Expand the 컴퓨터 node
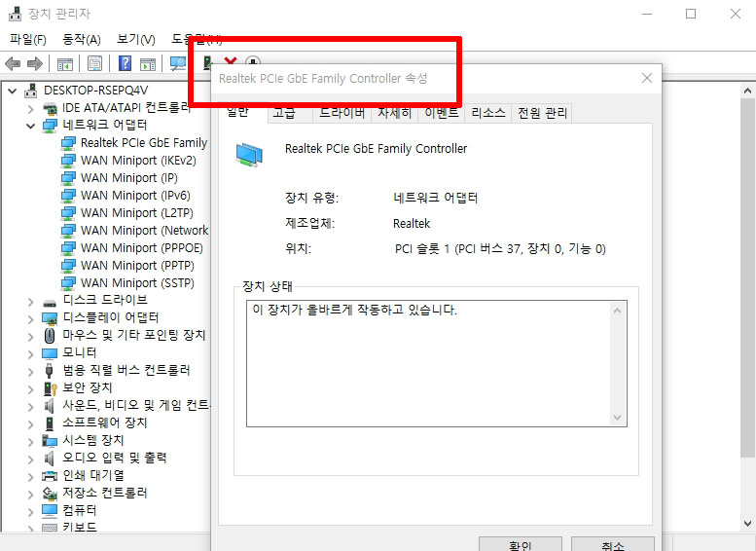 (x=31, y=512)
